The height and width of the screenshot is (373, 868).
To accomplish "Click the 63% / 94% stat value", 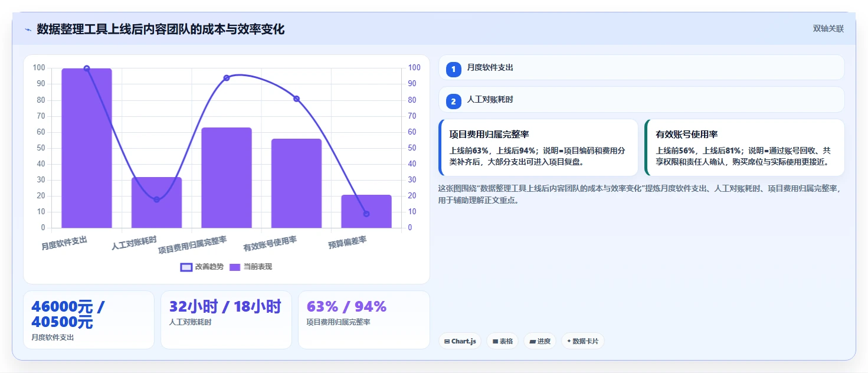I will (x=346, y=306).
